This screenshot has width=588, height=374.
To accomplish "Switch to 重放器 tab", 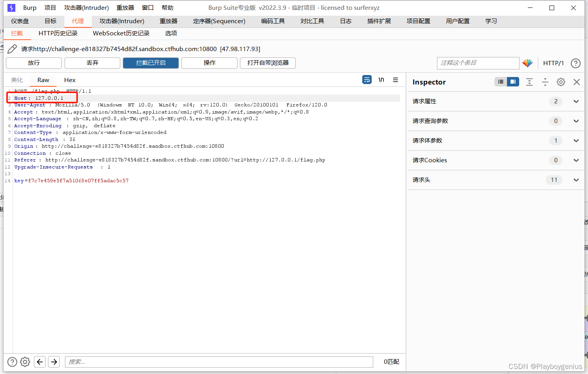I will [x=169, y=21].
